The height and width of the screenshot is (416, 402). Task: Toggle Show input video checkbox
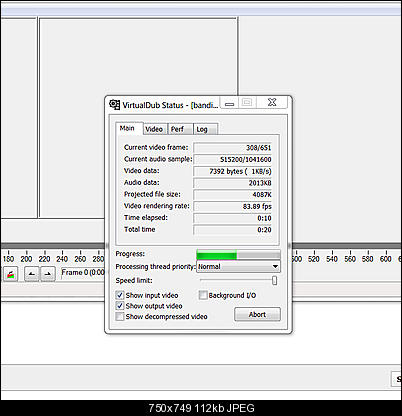pos(120,295)
